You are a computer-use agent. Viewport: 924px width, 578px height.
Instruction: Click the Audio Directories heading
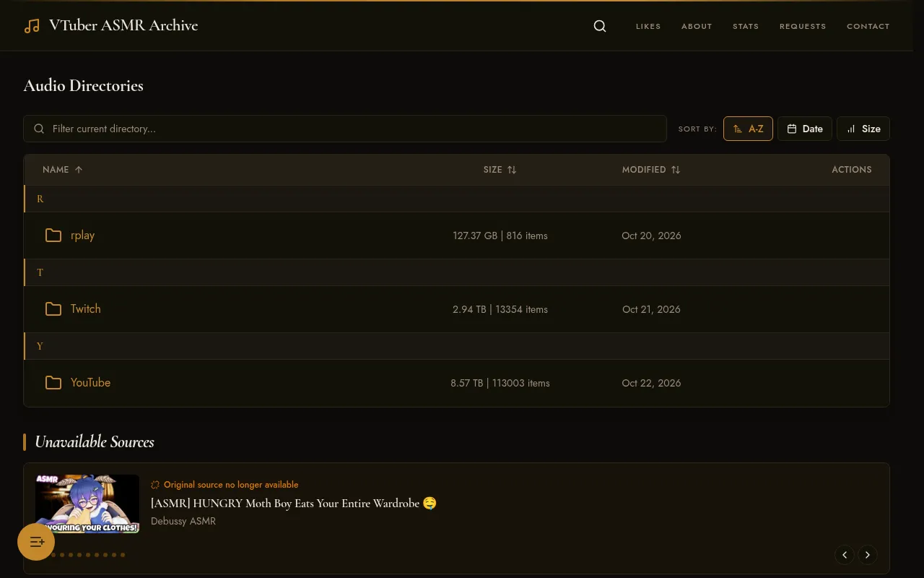pyautogui.click(x=84, y=85)
